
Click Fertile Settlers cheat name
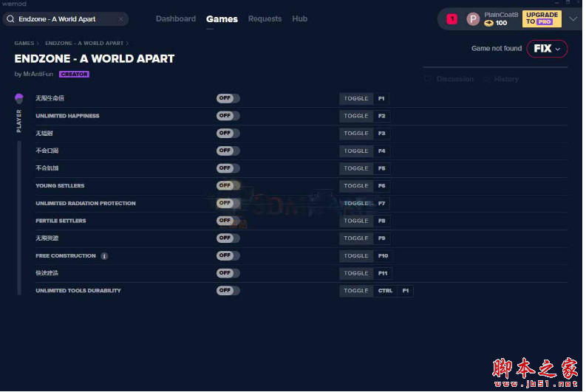pyautogui.click(x=61, y=221)
